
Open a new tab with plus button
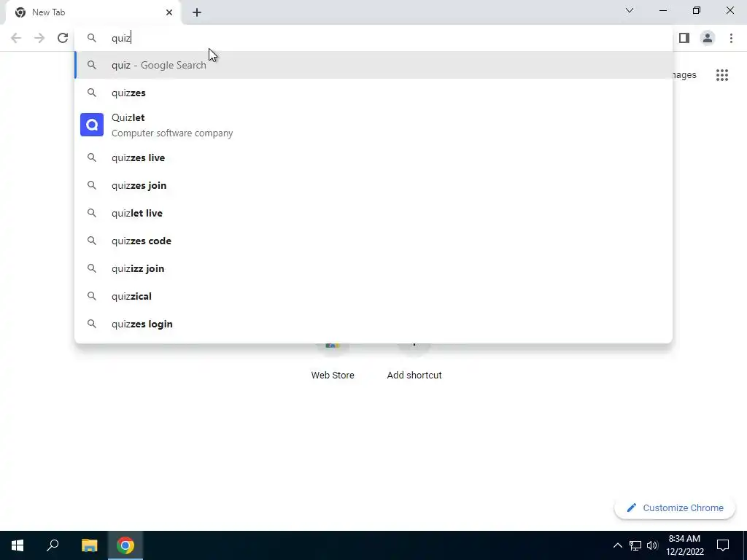[197, 12]
